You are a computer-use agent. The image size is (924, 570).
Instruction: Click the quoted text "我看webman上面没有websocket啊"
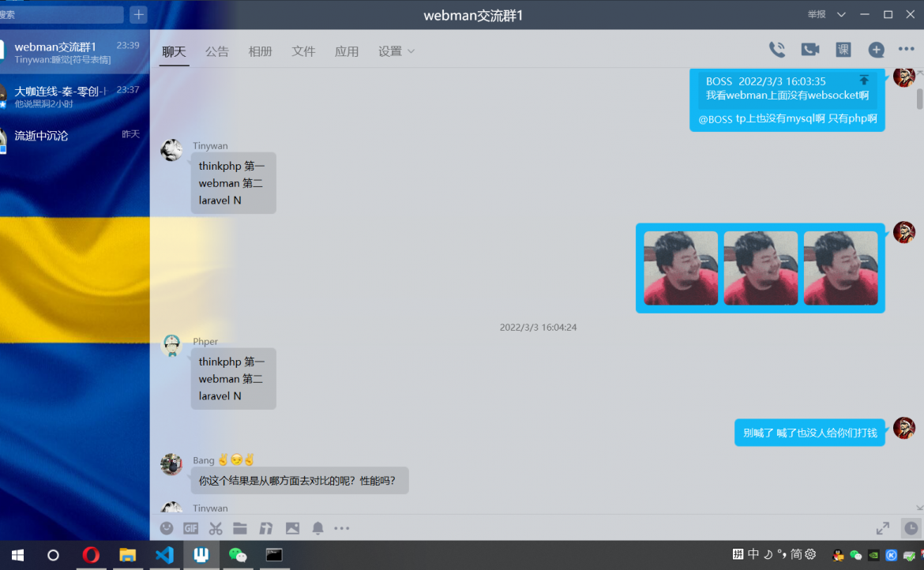[787, 96]
